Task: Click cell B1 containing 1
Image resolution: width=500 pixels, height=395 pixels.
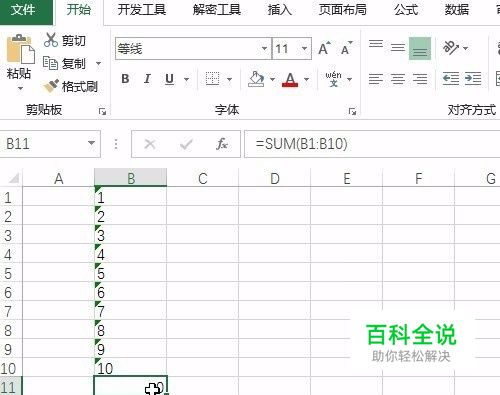Action: (131, 197)
